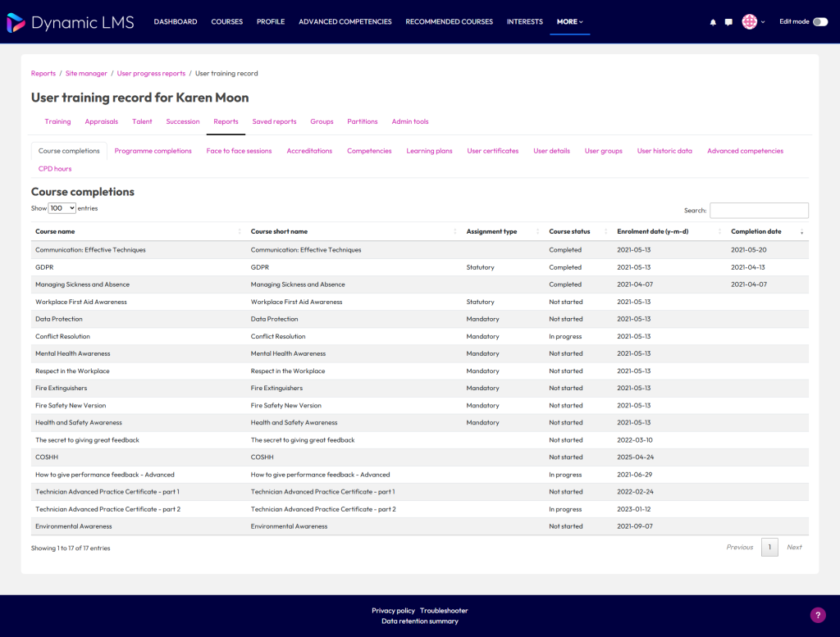The image size is (840, 637).
Task: Click 'Showing 1 to 17 of 17 entries'
Action: (71, 548)
